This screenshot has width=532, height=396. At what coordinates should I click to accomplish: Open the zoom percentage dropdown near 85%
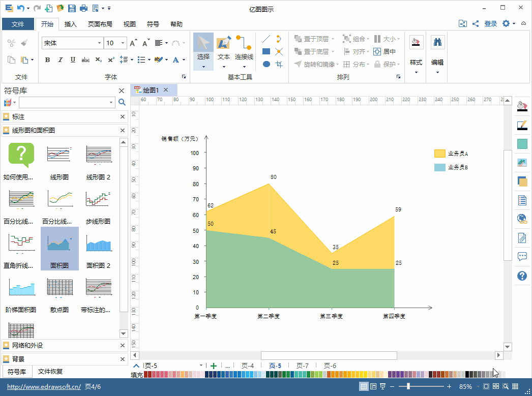[478, 386]
